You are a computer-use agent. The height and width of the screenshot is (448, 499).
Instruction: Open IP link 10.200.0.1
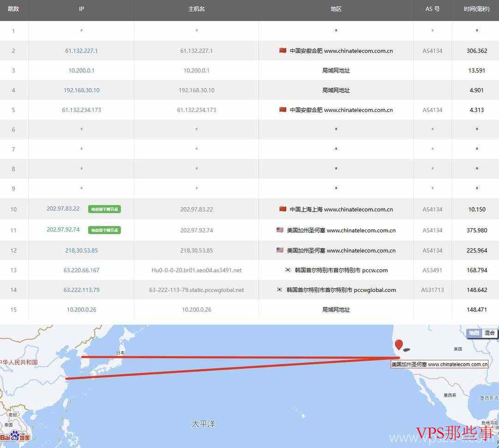pyautogui.click(x=81, y=71)
